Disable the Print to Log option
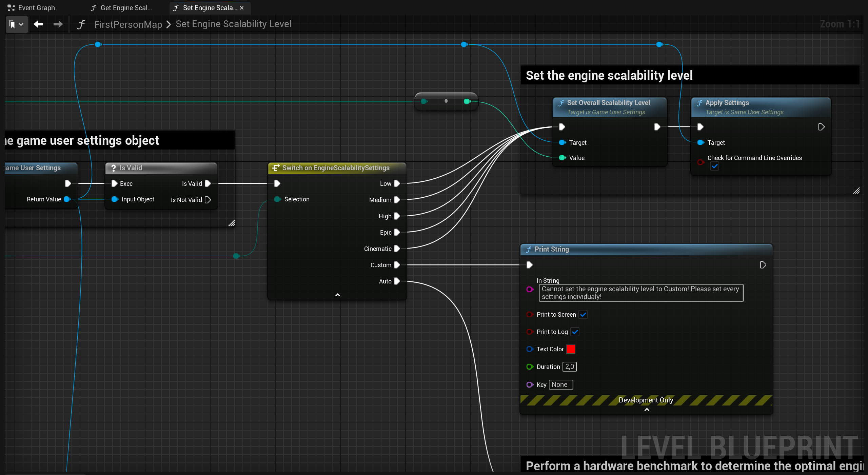 (575, 332)
